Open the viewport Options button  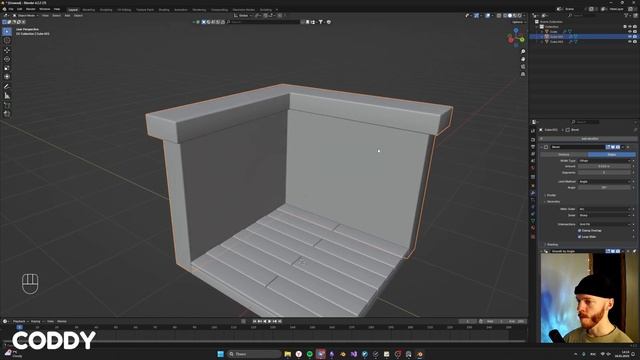[x=518, y=22]
